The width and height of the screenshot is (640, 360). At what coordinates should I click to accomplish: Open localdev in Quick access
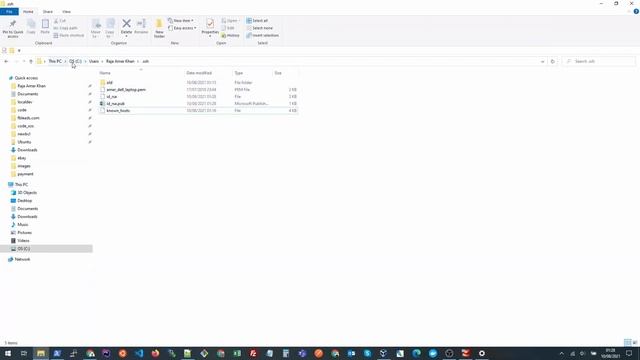(x=24, y=102)
